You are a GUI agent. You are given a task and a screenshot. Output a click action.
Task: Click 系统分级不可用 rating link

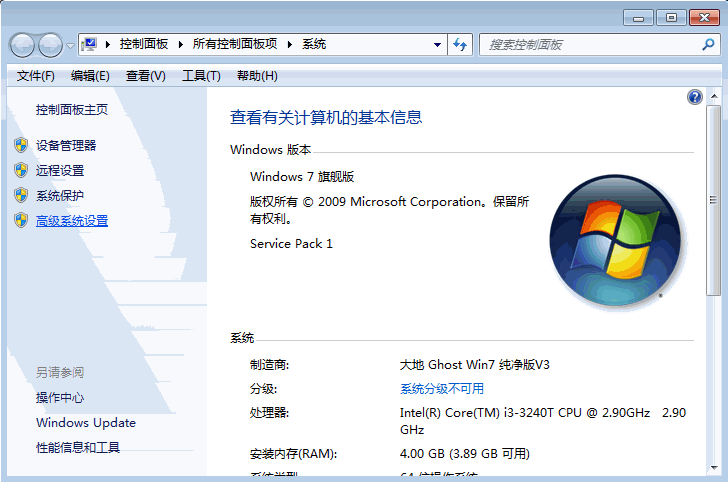click(442, 389)
